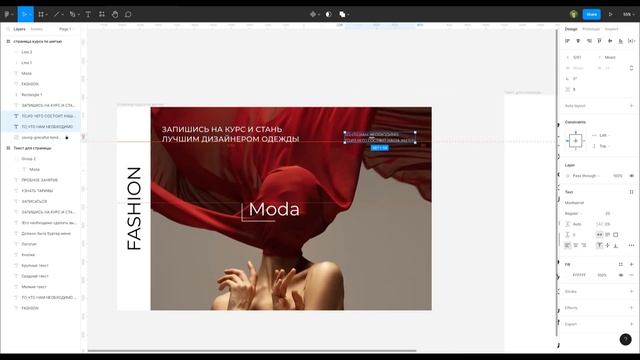Set text vertical align top
This screenshot has width=640, height=360.
point(599,245)
